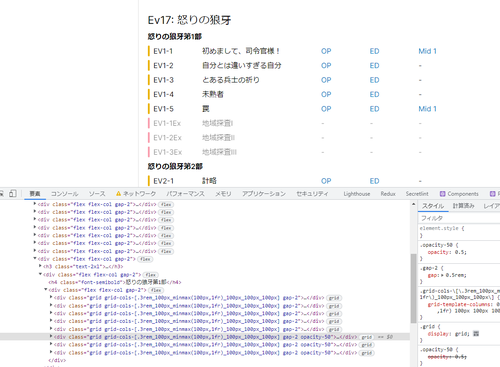Open the grid editor icon after display: grid
Image resolution: width=500 pixels, height=367 pixels.
coord(476,333)
